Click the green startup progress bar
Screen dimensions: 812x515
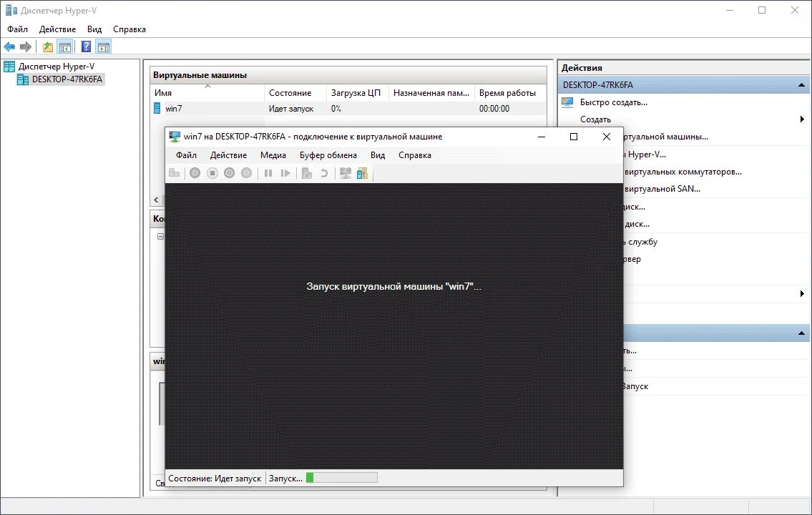pyautogui.click(x=342, y=478)
